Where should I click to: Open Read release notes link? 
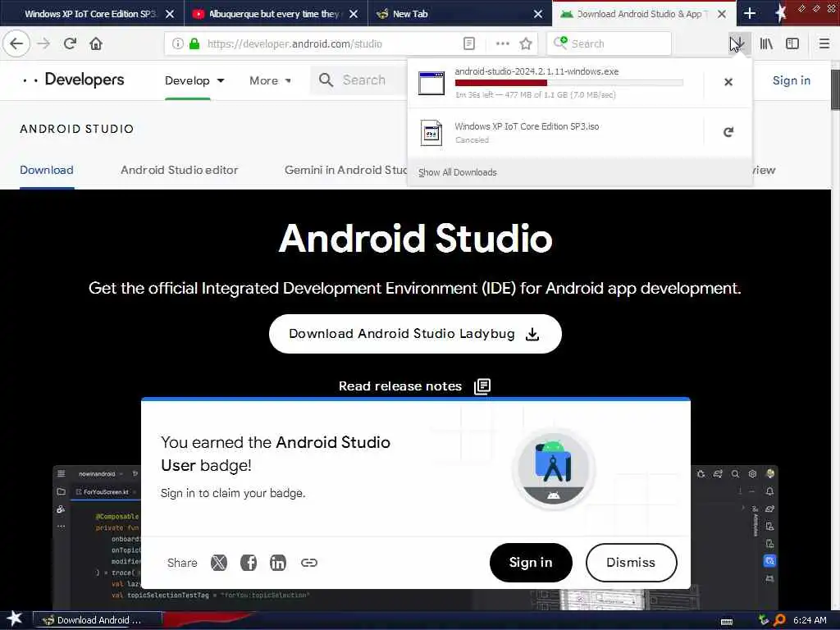point(400,386)
